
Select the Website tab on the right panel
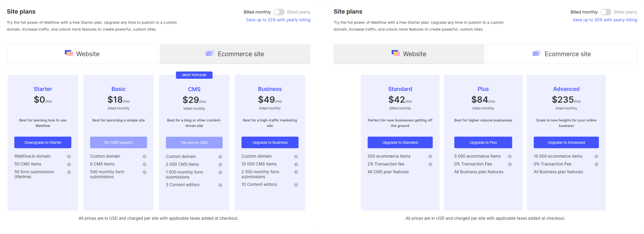[x=409, y=54]
